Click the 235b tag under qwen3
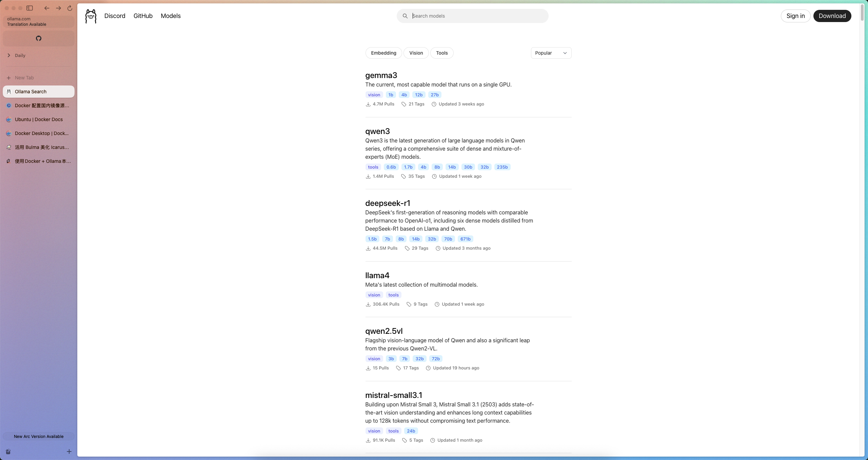868x460 pixels. point(502,167)
